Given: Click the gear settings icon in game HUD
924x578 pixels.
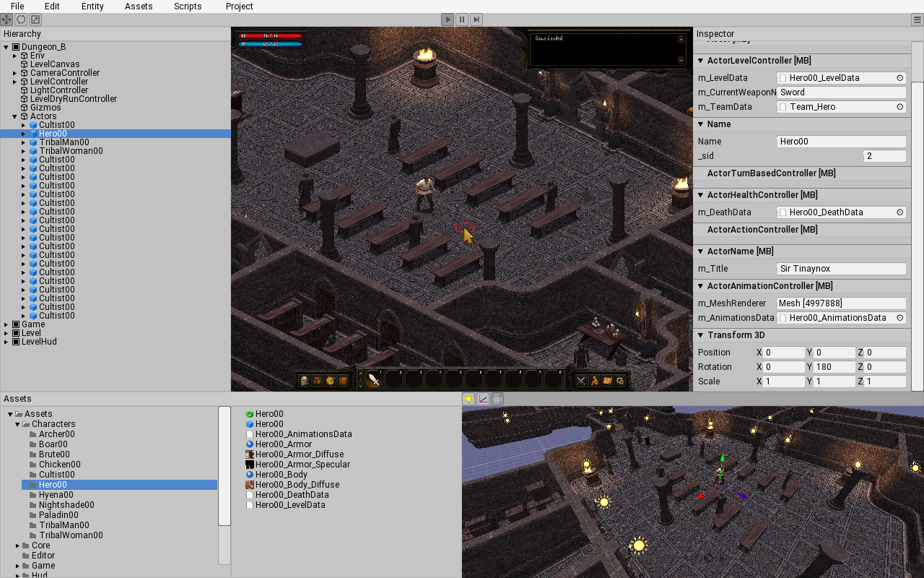Looking at the screenshot, I should (x=620, y=381).
